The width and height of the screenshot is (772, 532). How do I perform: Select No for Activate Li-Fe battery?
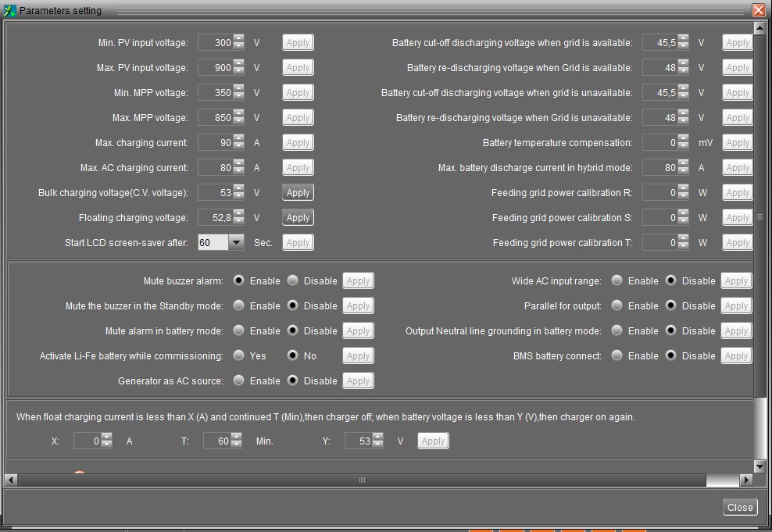[x=292, y=355]
